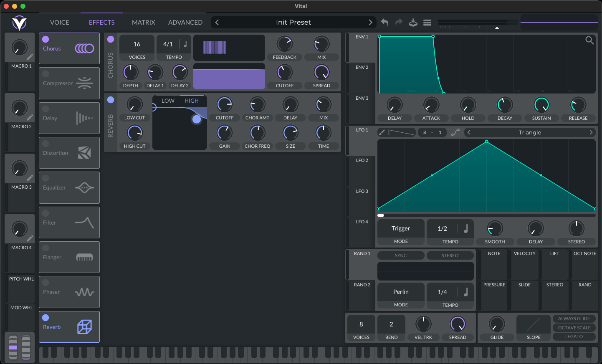Click Macro 4 pencil edit icon
602x364 pixels.
30,238
